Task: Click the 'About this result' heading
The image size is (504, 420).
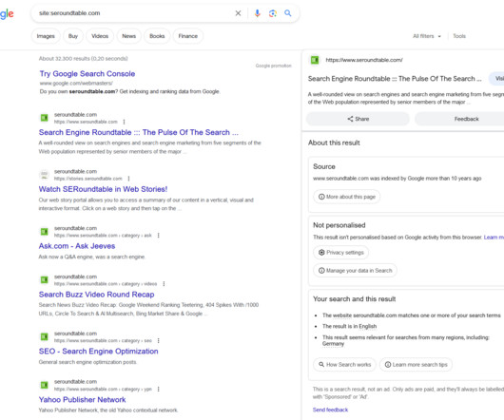Action: pos(334,143)
